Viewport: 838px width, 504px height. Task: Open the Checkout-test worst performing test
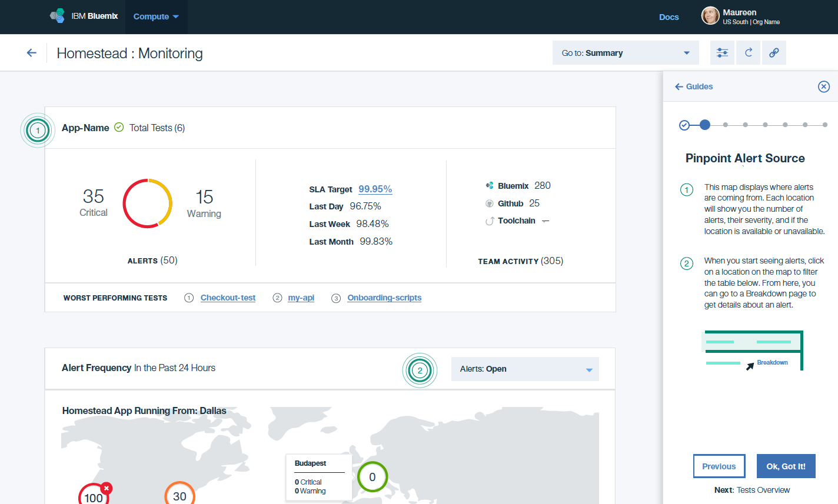[228, 298]
